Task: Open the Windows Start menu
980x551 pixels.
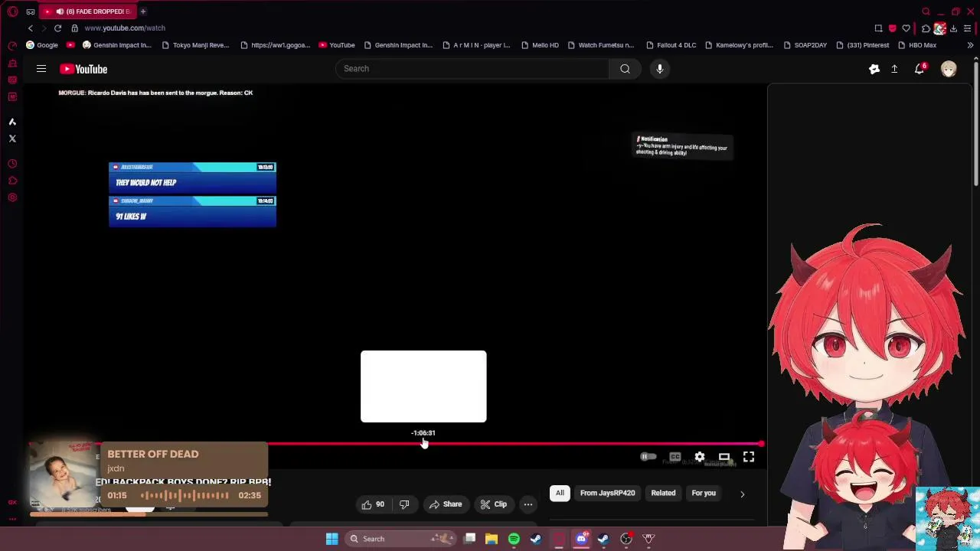Action: pyautogui.click(x=332, y=539)
